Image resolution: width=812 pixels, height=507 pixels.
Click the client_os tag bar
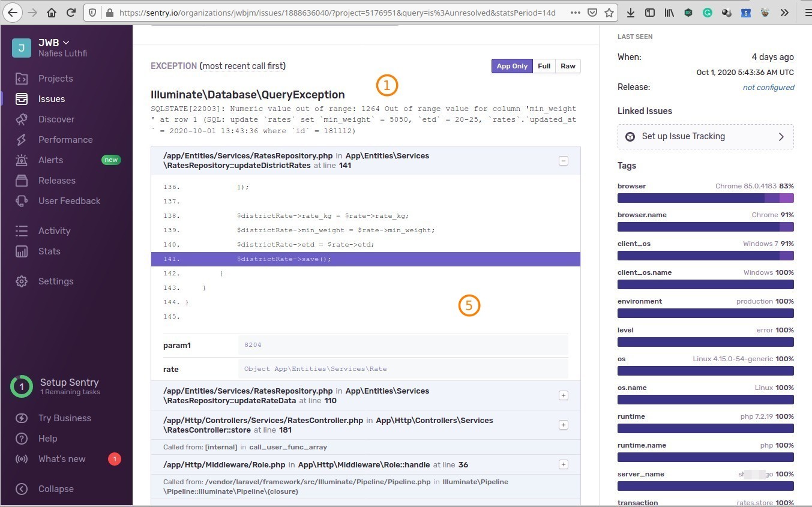pos(705,256)
